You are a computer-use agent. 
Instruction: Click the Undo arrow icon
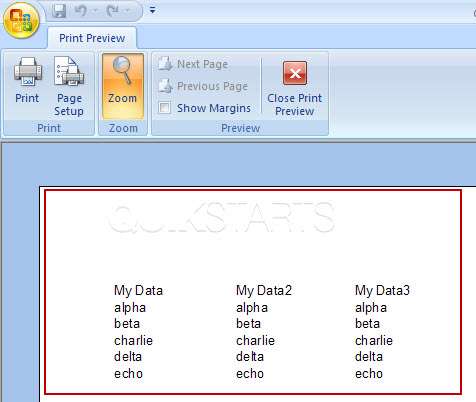coord(80,11)
